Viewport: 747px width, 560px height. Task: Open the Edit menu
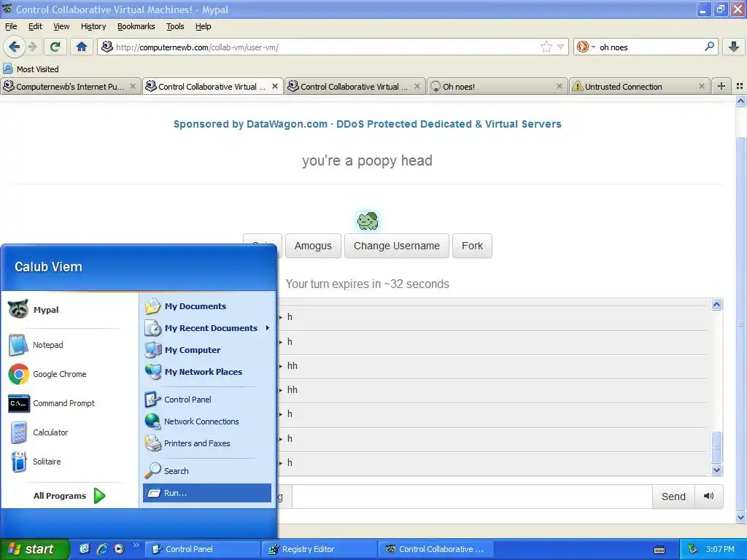coord(35,26)
